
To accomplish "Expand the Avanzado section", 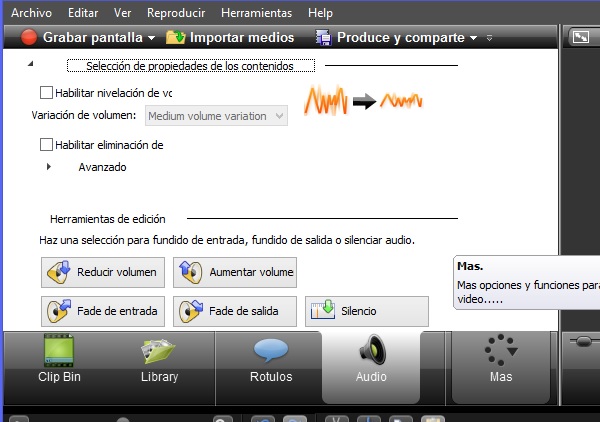I will (x=49, y=167).
